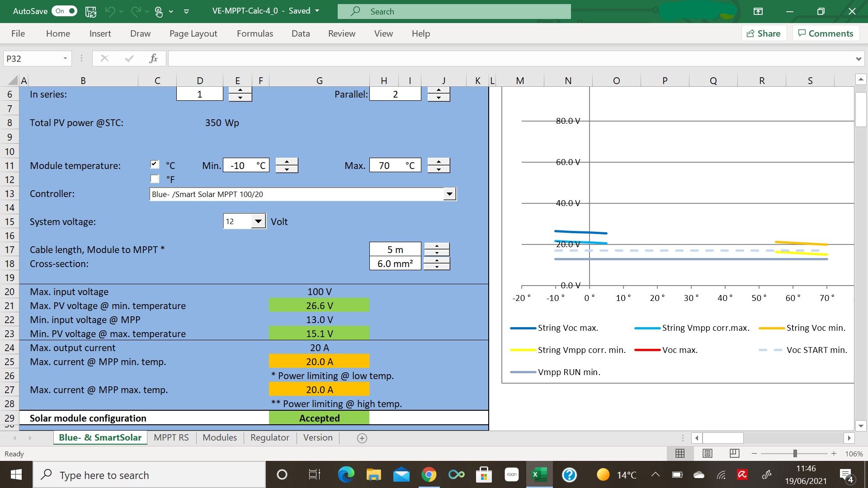The height and width of the screenshot is (488, 868).
Task: Toggle the °C temperature checkbox
Action: (155, 164)
